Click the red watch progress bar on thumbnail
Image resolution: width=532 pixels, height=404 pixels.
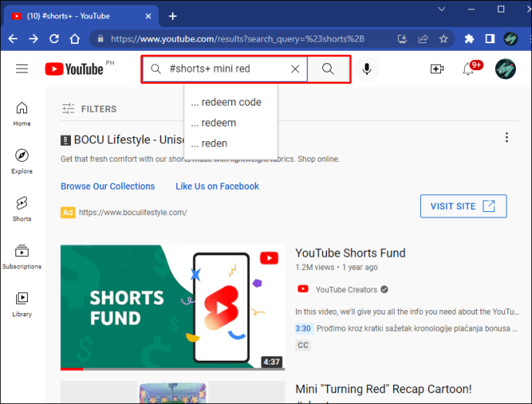click(x=72, y=369)
